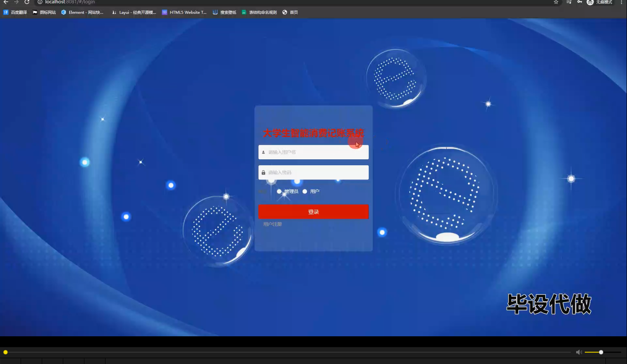Open the HTML5 Website T... bookmark
This screenshot has width=627, height=364.
(184, 12)
